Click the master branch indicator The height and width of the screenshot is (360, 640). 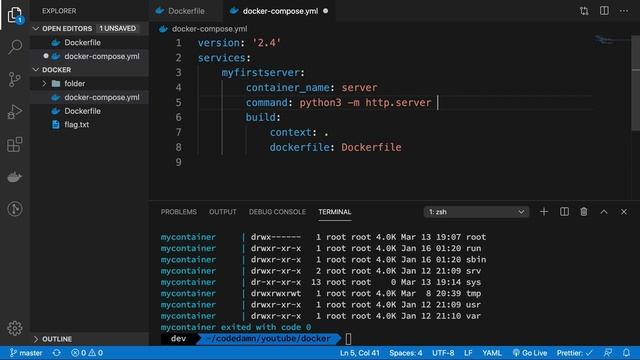[26, 353]
